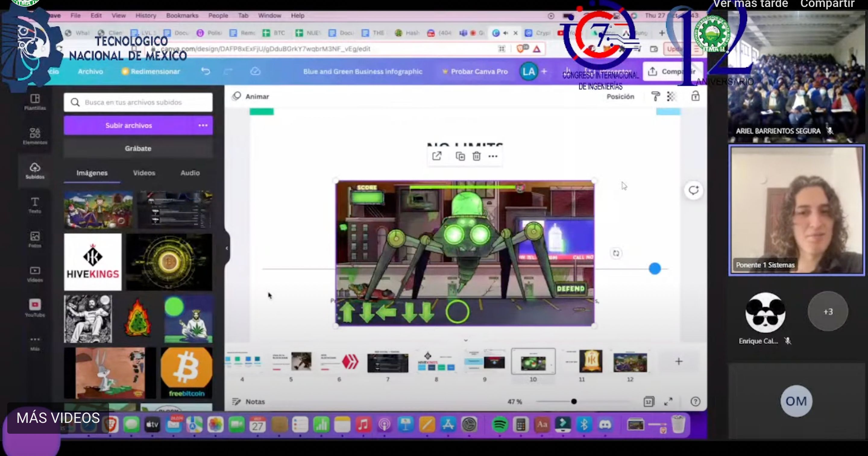Screen dimensions: 868x456
Task: Open Notas notes panel
Action: [x=249, y=401]
